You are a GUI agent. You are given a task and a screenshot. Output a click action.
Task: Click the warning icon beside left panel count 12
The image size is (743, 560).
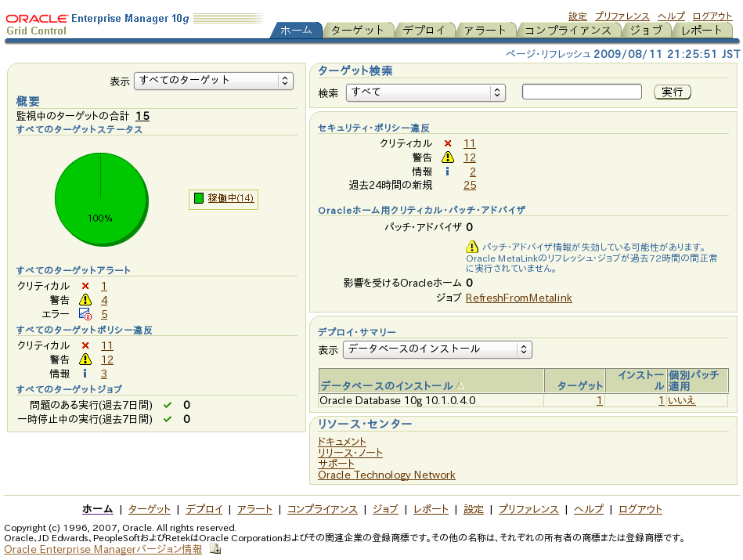85,359
